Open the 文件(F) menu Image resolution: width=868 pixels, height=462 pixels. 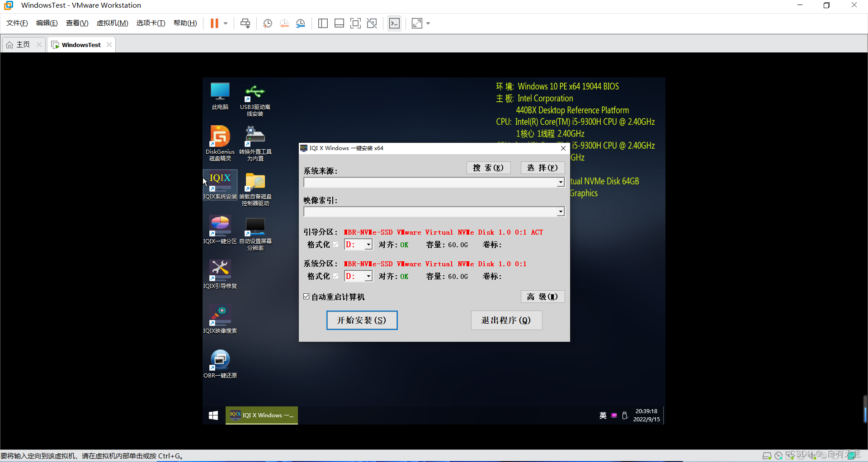17,23
